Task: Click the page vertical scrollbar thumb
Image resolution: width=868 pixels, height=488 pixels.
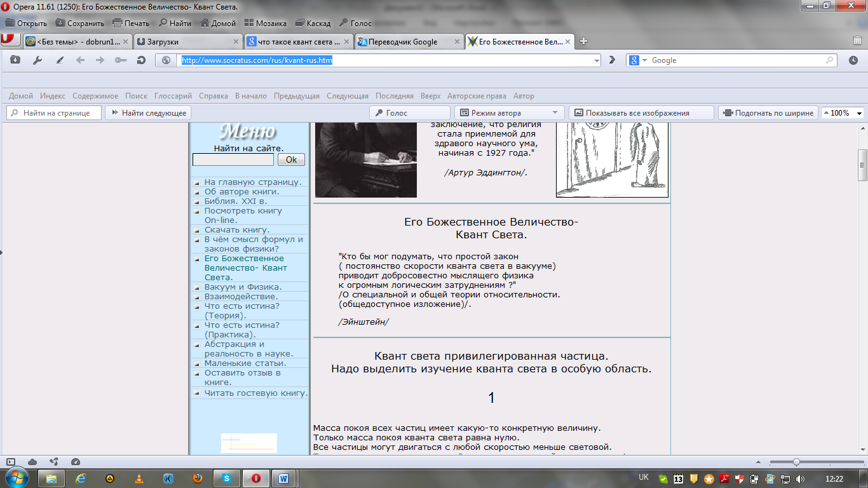Action: click(862, 166)
